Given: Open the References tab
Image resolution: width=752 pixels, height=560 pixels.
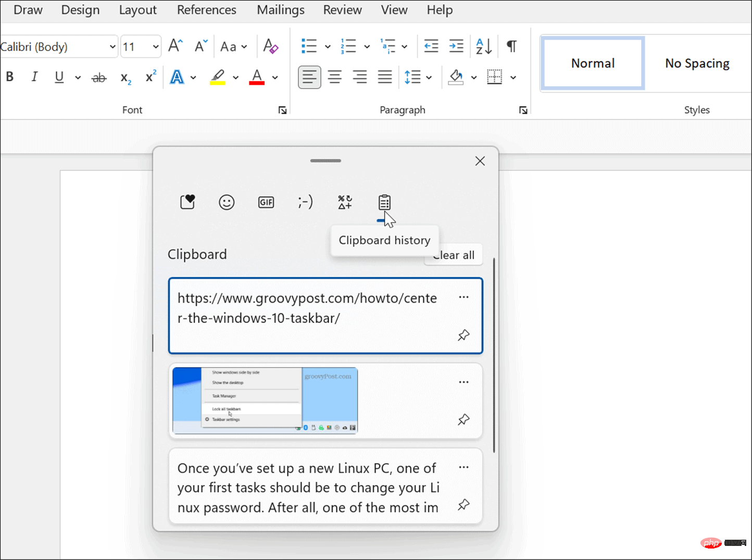Looking at the screenshot, I should (206, 10).
